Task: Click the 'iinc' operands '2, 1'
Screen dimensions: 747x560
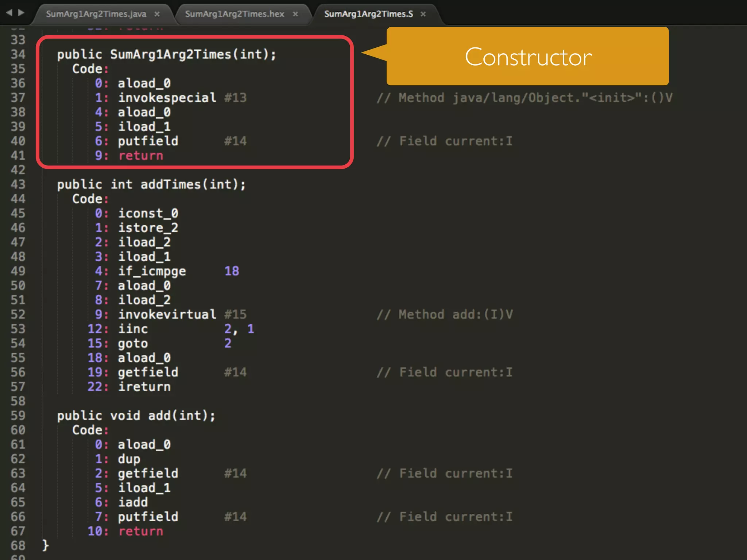Action: (x=239, y=329)
